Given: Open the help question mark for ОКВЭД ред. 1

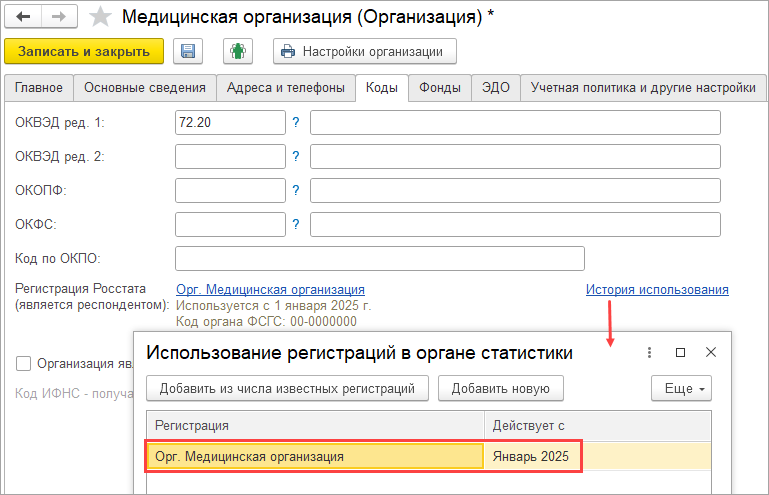Looking at the screenshot, I should pos(296,122).
